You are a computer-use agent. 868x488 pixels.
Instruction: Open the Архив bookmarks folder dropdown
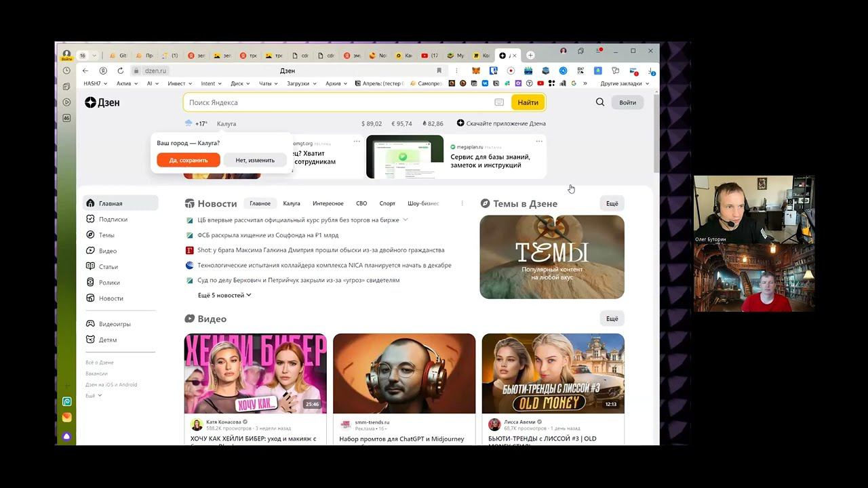337,83
